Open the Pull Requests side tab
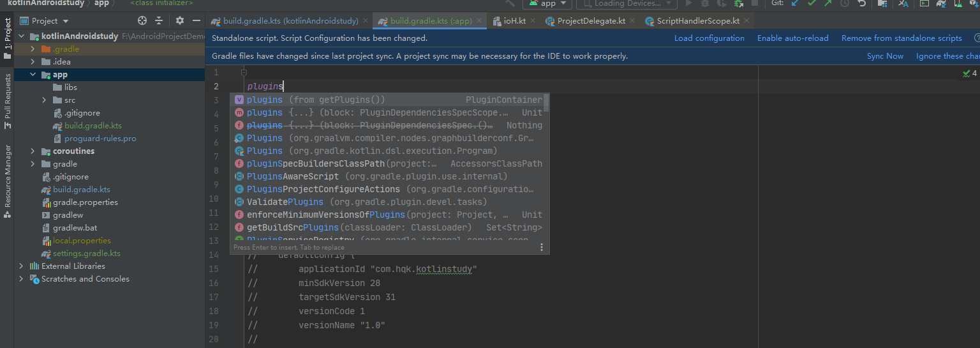Image resolution: width=980 pixels, height=348 pixels. [x=7, y=101]
